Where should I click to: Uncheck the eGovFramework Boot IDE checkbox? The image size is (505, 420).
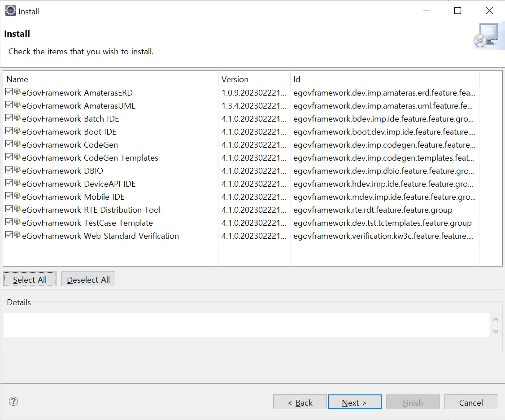9,131
